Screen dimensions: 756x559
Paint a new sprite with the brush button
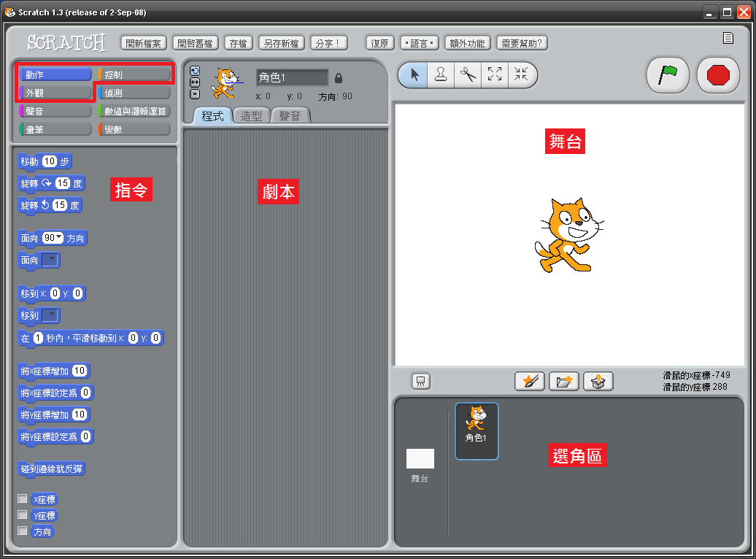click(x=529, y=382)
